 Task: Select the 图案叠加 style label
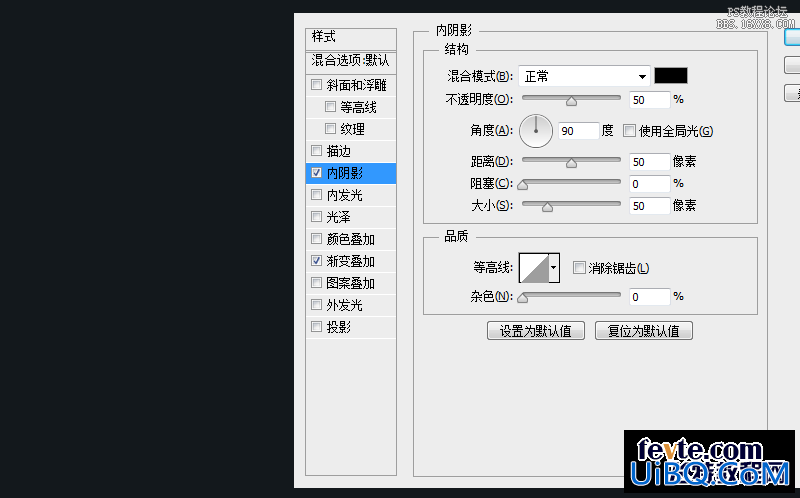click(351, 283)
